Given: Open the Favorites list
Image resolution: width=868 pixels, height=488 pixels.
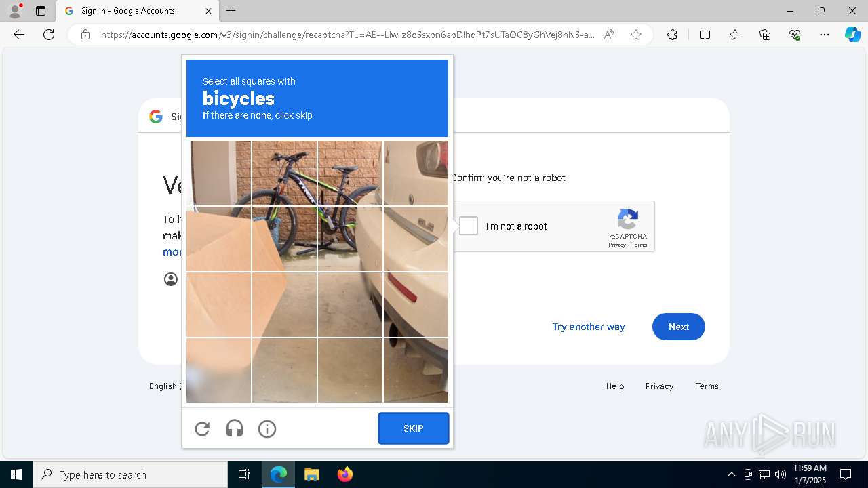Looking at the screenshot, I should point(735,35).
